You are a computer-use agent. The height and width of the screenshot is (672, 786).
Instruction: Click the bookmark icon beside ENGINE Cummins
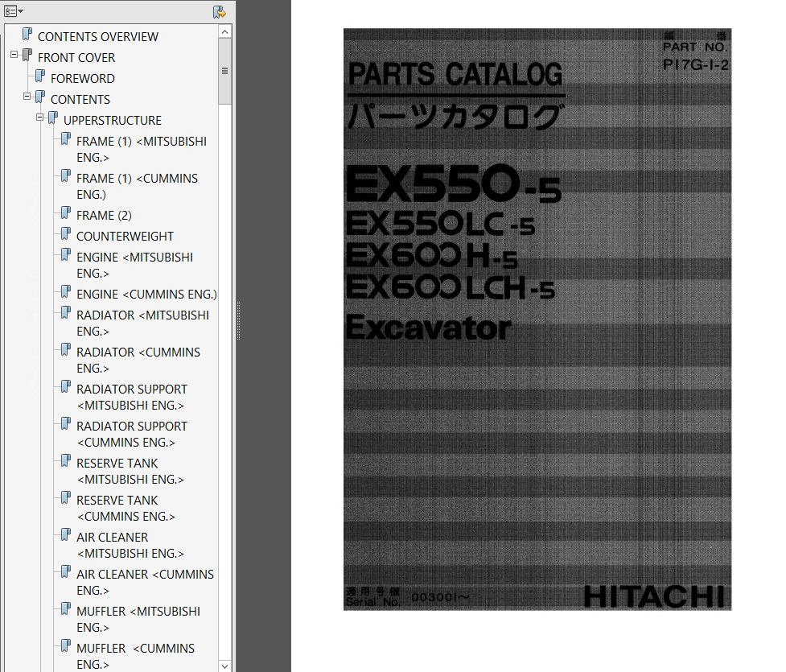pyautogui.click(x=66, y=292)
